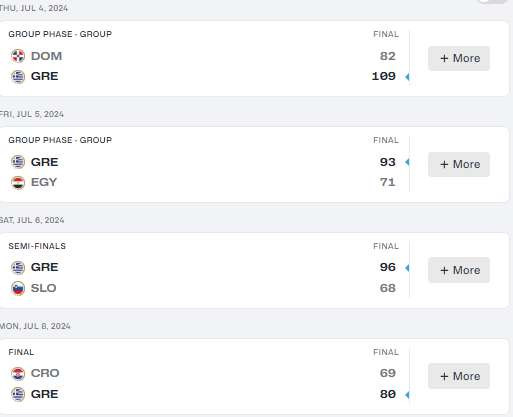The width and height of the screenshot is (513, 417).
Task: Click Greece flag in Jul 5 game
Action: [x=18, y=162]
